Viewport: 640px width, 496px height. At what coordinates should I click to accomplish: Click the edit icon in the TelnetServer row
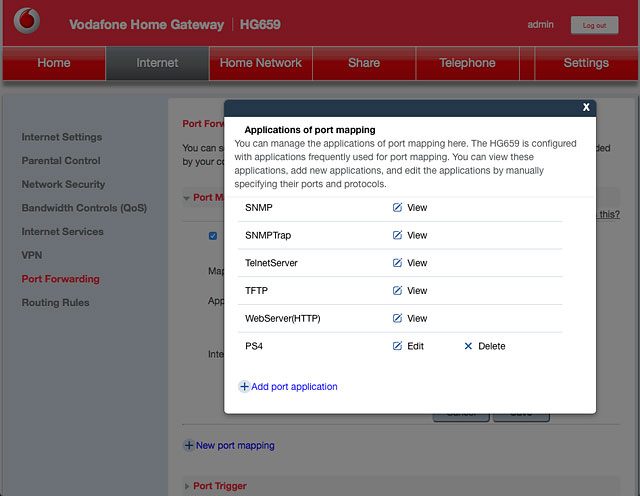pos(397,263)
